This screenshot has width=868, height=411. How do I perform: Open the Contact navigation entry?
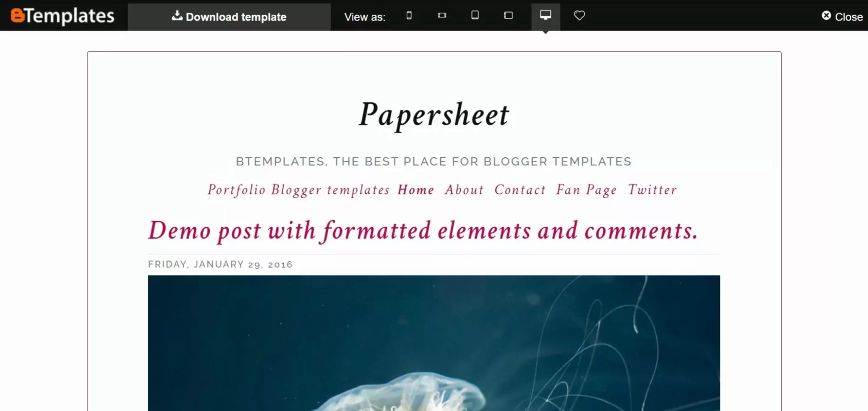click(520, 190)
